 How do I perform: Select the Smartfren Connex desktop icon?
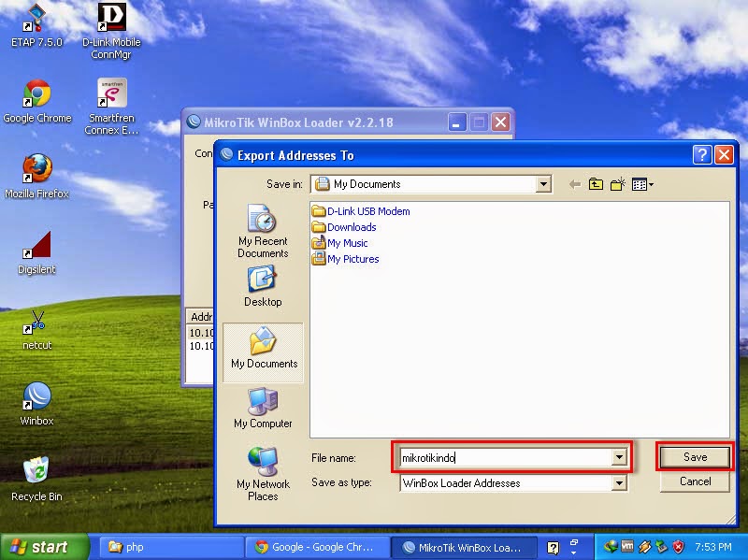(111, 106)
